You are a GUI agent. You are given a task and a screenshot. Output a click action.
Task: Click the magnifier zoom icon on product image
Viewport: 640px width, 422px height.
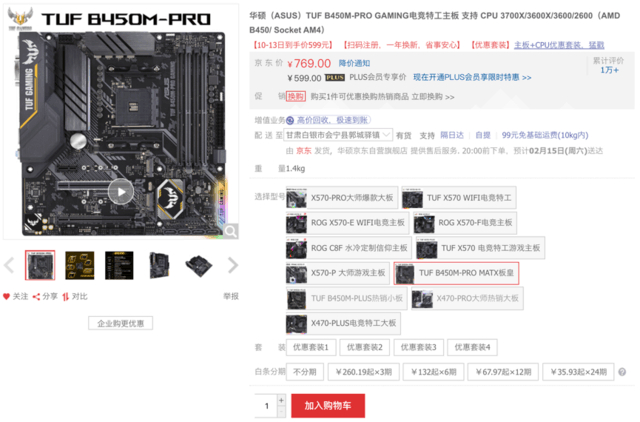231,231
